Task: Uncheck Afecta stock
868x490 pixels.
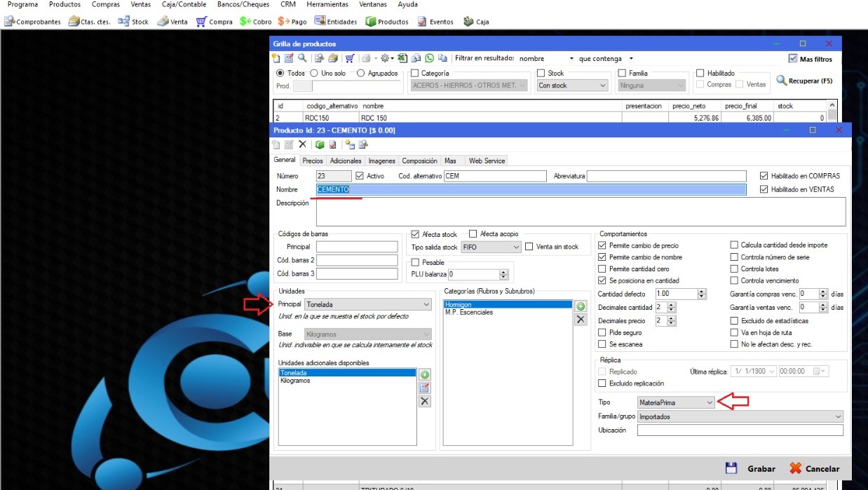Action: 415,234
